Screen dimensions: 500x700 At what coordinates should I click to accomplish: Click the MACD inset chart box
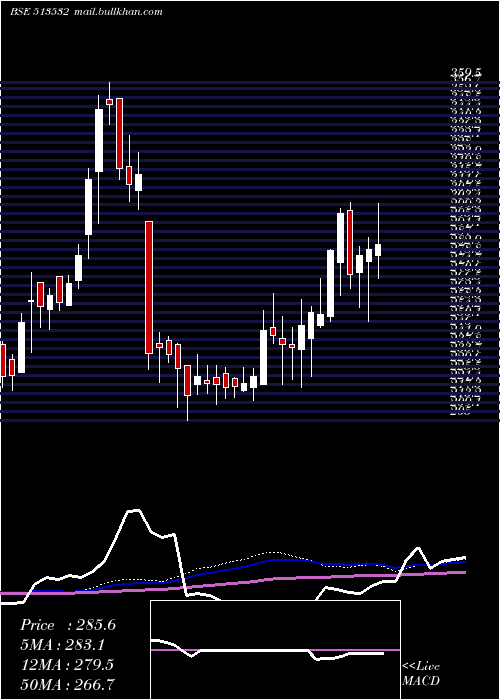[275, 650]
